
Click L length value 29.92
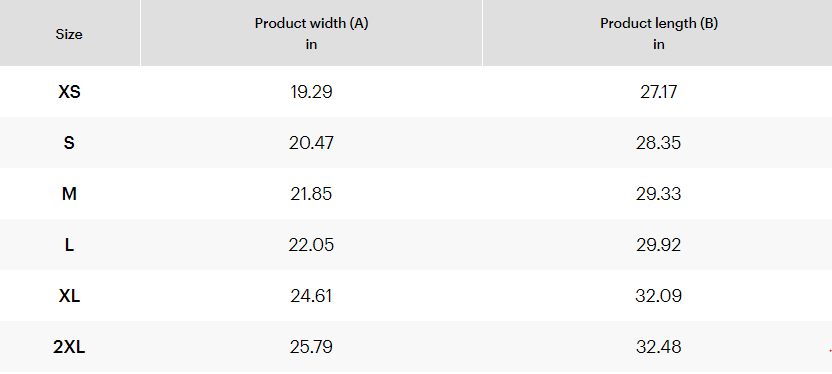pos(658,245)
